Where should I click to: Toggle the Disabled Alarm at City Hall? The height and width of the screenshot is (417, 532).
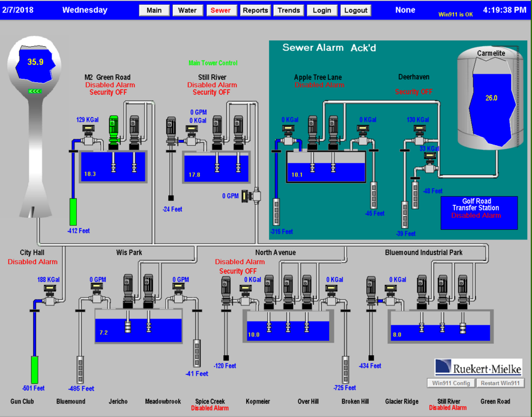(32, 262)
